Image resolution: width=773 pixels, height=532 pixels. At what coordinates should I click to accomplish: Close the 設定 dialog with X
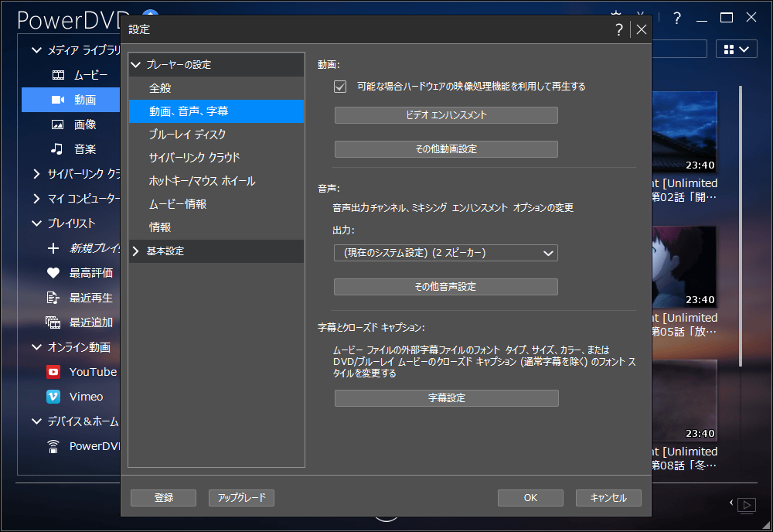point(642,29)
